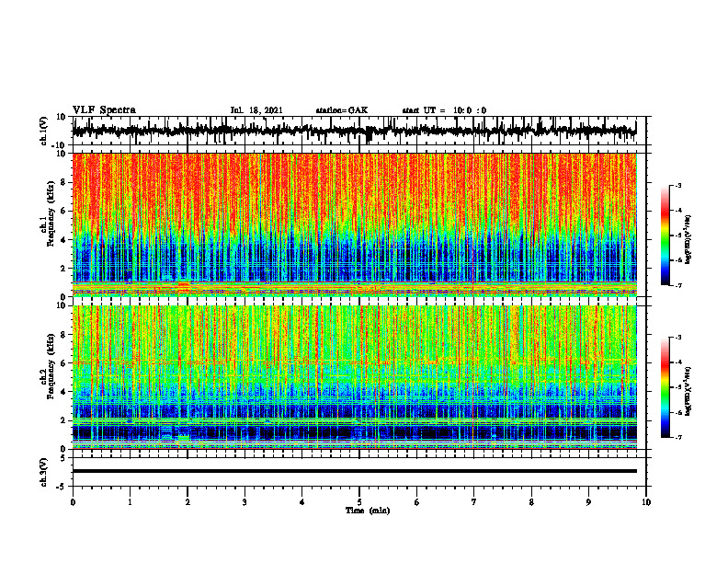Click the lower PSD color scale bar
The width and height of the screenshot is (728, 563).
[x=665, y=387]
